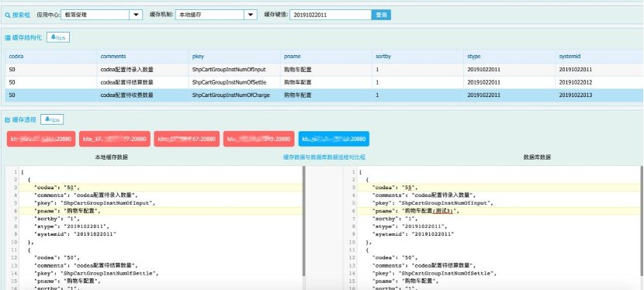Click the cache structure list icon
644x290 pixels.
(x=8, y=37)
